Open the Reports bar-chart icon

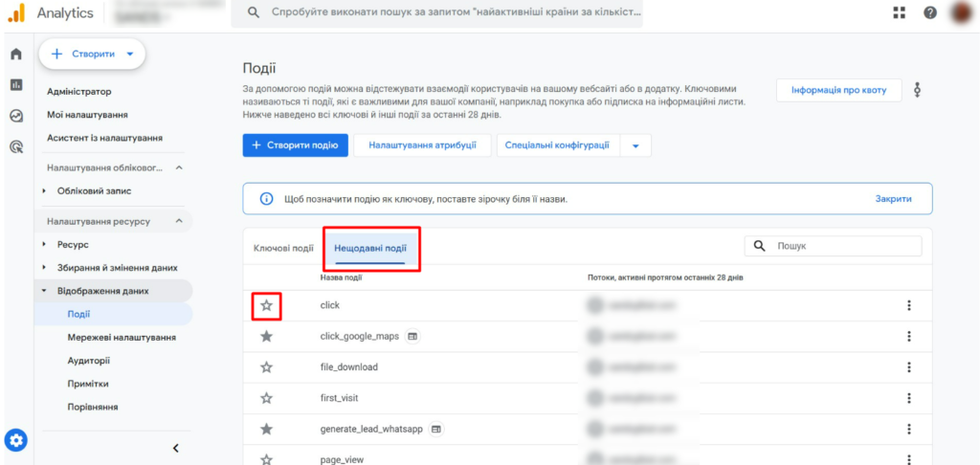point(15,85)
